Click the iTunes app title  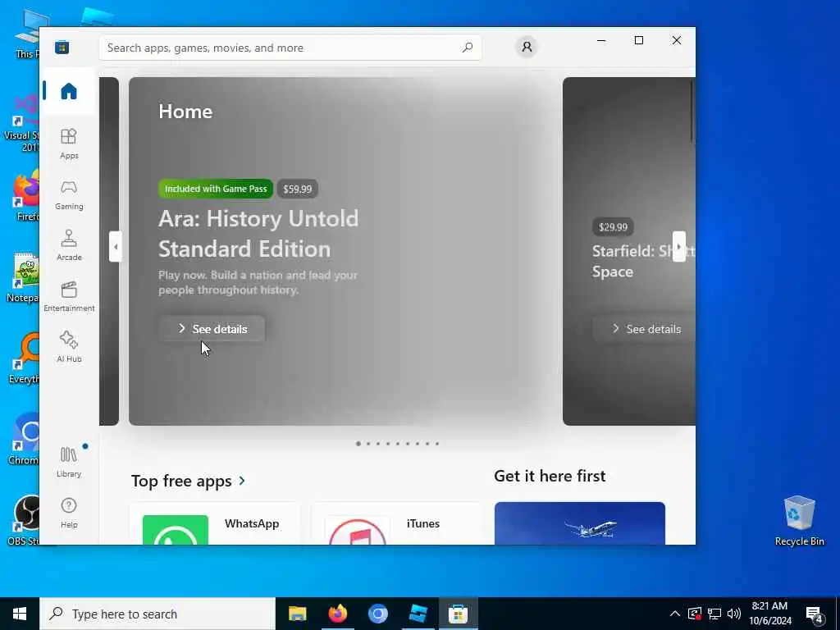pyautogui.click(x=422, y=523)
